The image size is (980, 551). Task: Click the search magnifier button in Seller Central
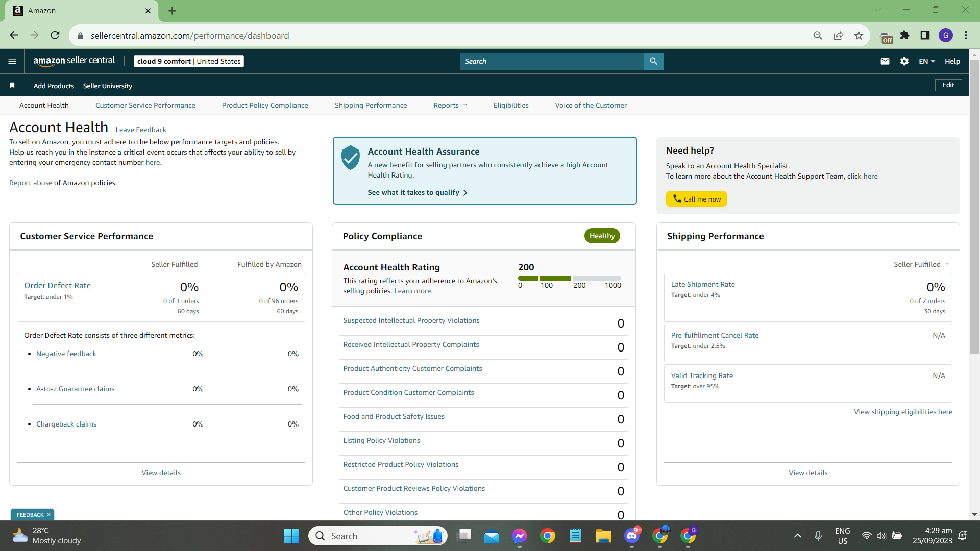(x=653, y=61)
